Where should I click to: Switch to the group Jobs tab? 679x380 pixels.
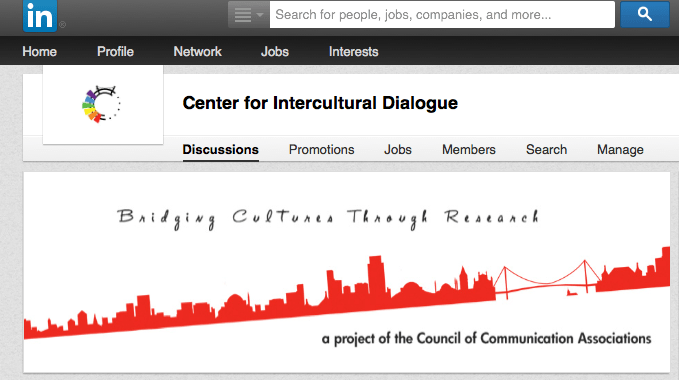click(398, 150)
